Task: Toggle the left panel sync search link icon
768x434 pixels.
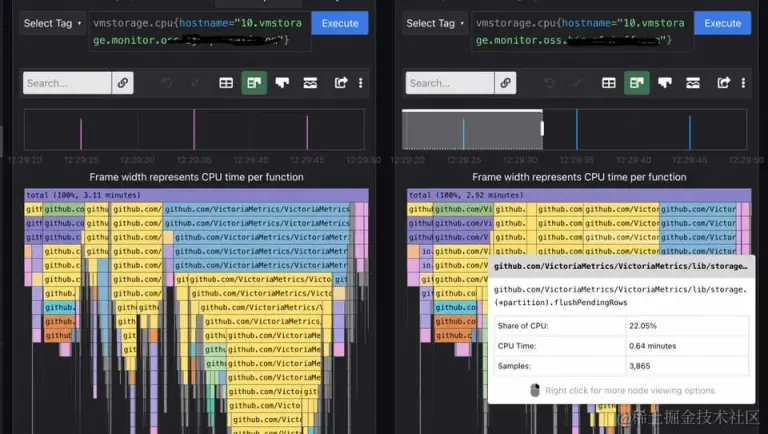Action: pyautogui.click(x=122, y=83)
